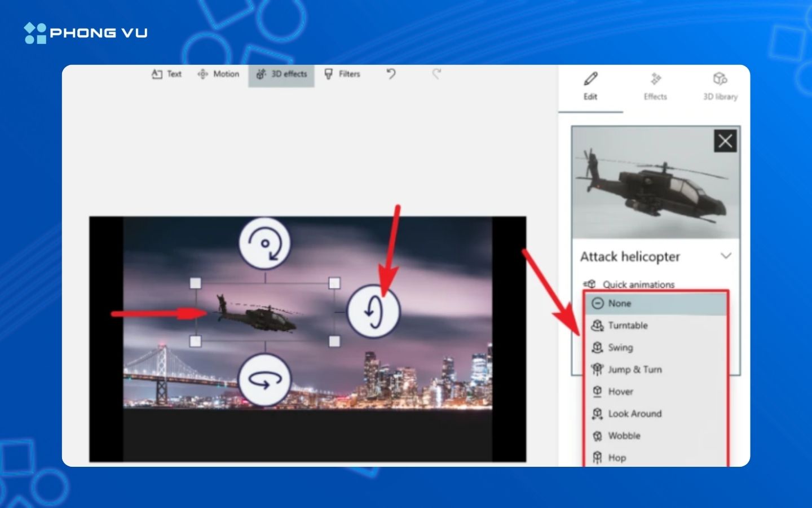Click the Text tool in toolbar

pos(166,74)
